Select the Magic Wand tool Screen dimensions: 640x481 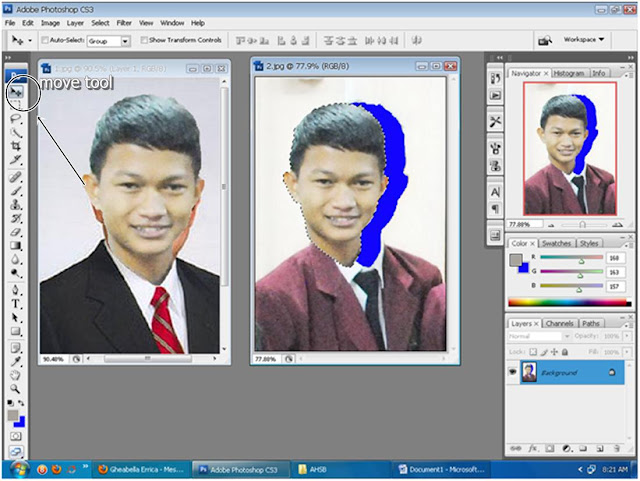click(16, 133)
